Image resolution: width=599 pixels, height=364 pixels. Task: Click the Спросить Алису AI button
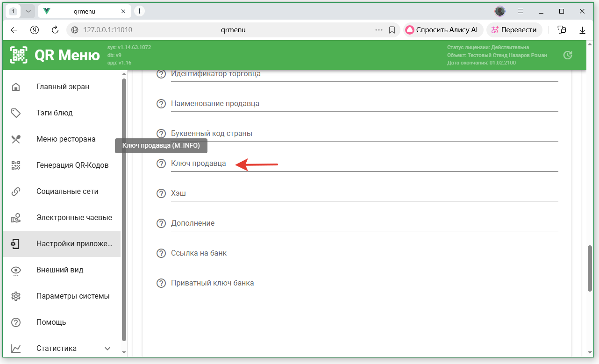(x=442, y=30)
